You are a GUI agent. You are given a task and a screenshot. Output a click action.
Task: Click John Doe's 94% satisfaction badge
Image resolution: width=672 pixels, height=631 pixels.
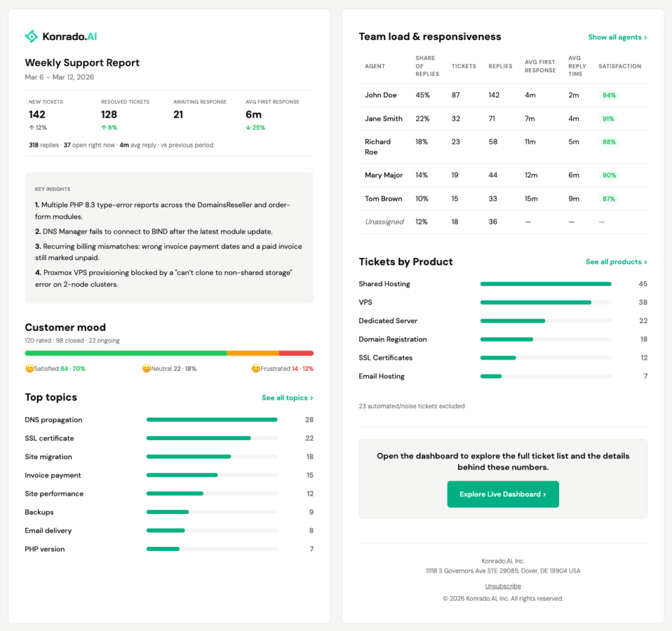tap(609, 95)
